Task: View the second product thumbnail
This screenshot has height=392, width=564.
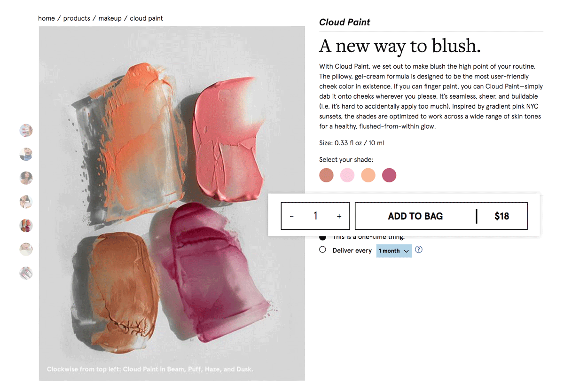Action: coord(26,154)
